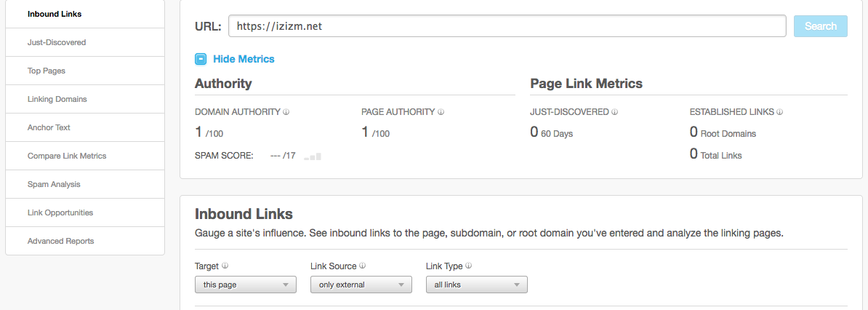Click the Search button

[x=821, y=26]
